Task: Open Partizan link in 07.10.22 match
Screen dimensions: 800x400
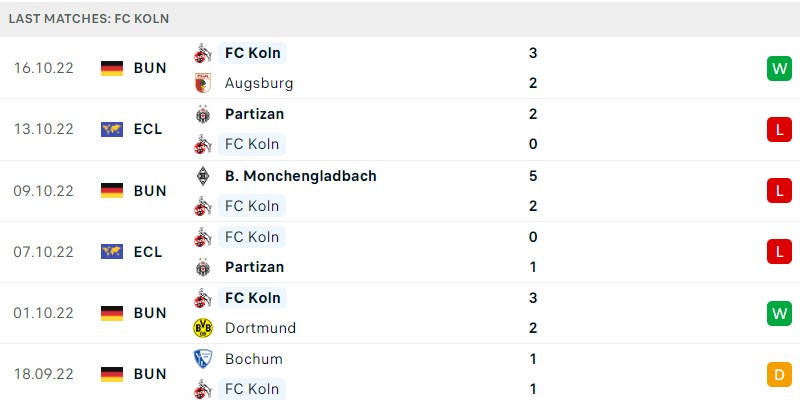Action: point(254,267)
